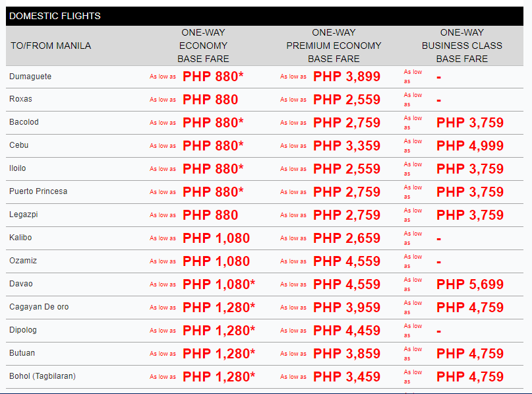This screenshot has height=394, width=532.
Task: Select Iloilo business fare PHP 3,759
Action: 470,169
